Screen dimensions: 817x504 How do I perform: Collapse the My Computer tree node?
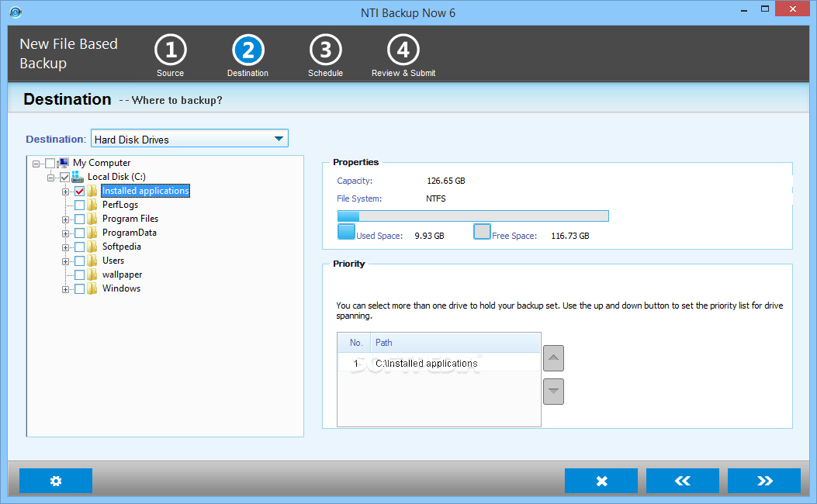point(36,164)
